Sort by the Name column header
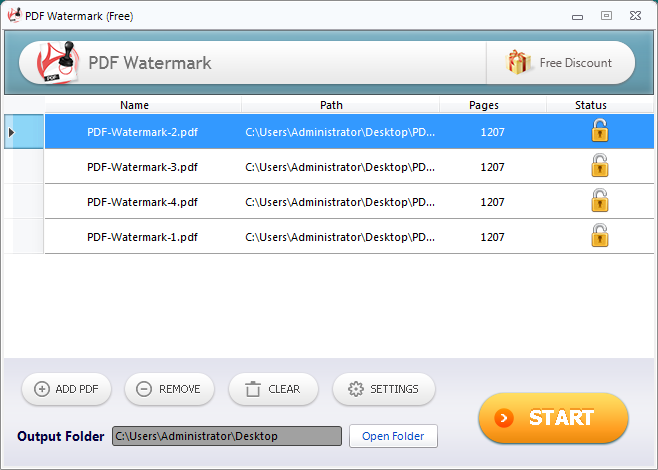Image resolution: width=658 pixels, height=470 pixels. click(x=134, y=105)
